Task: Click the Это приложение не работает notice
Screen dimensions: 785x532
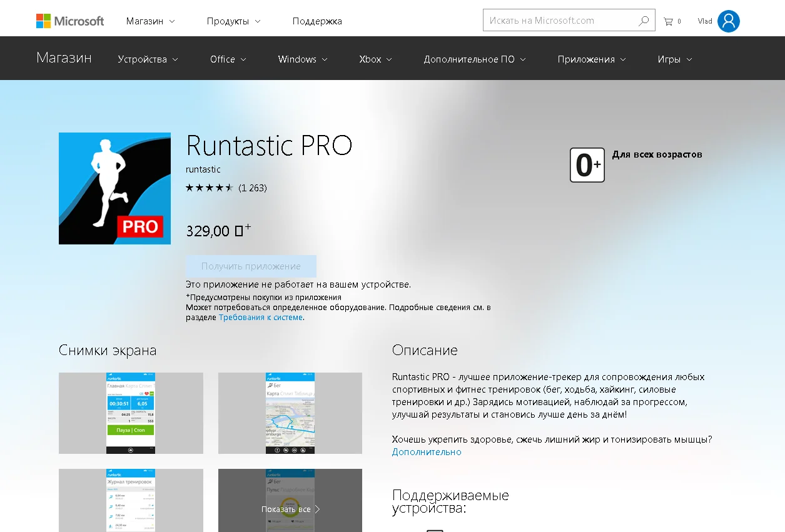Action: pyautogui.click(x=298, y=284)
